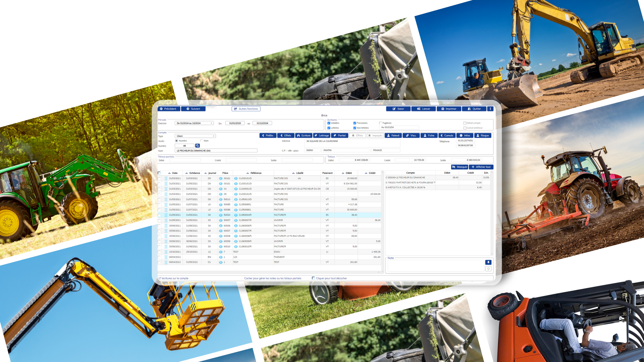644x362 pixels.
Task: Open the customer Fiche button
Action: point(429,135)
